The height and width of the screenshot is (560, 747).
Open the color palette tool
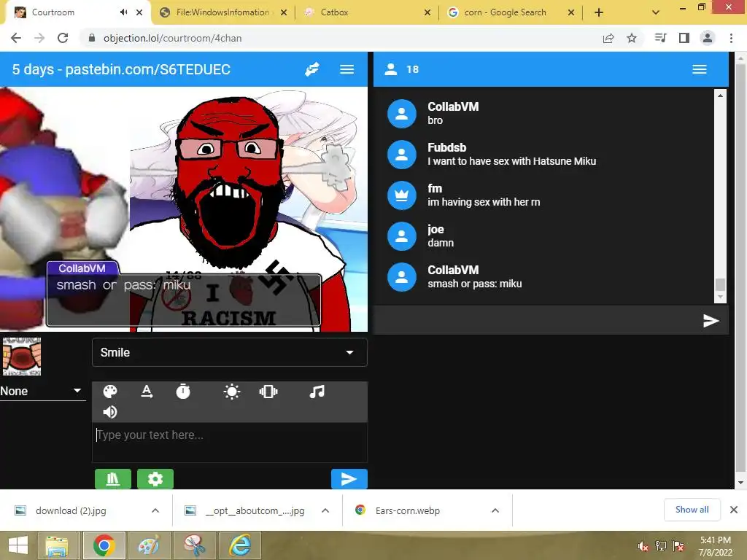click(110, 392)
